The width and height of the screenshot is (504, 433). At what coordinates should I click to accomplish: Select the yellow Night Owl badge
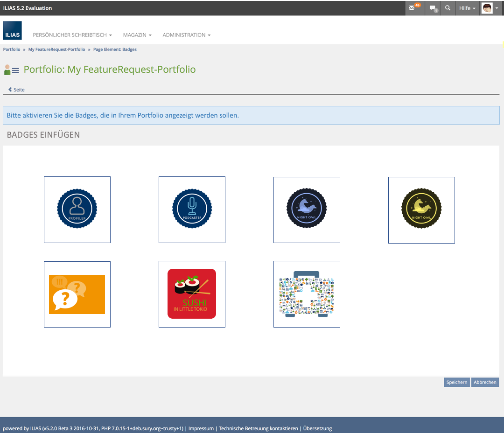pyautogui.click(x=421, y=210)
